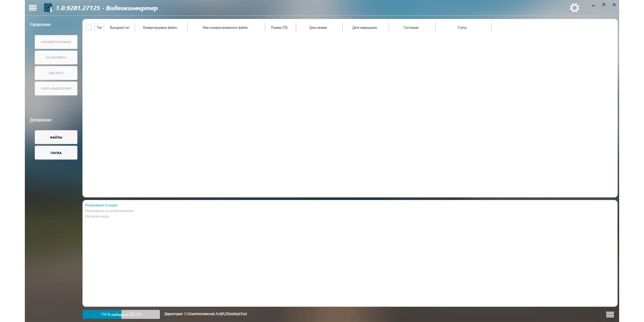Open settings with the gear icon

[574, 8]
